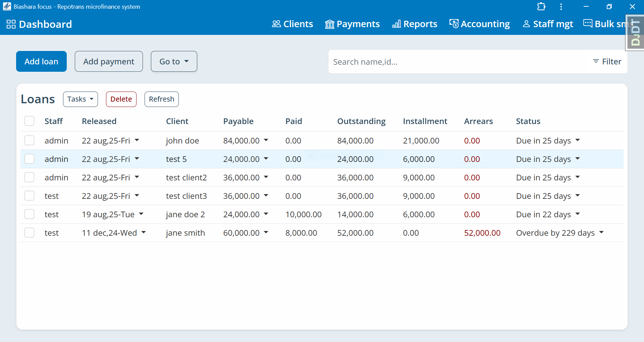Check the select-all checkbox in the table header
The width and height of the screenshot is (644, 342).
click(29, 121)
